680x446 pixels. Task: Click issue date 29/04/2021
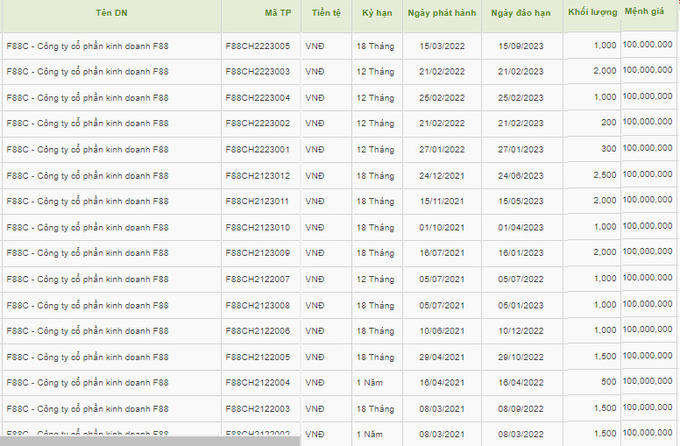point(442,357)
